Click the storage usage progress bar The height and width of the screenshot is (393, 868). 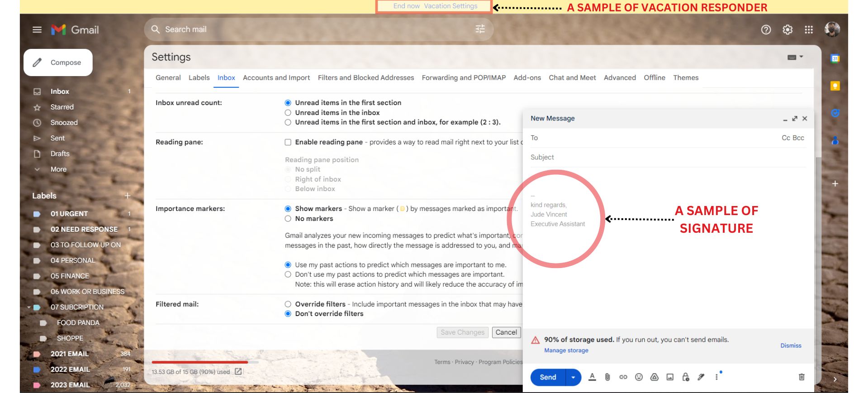click(205, 362)
